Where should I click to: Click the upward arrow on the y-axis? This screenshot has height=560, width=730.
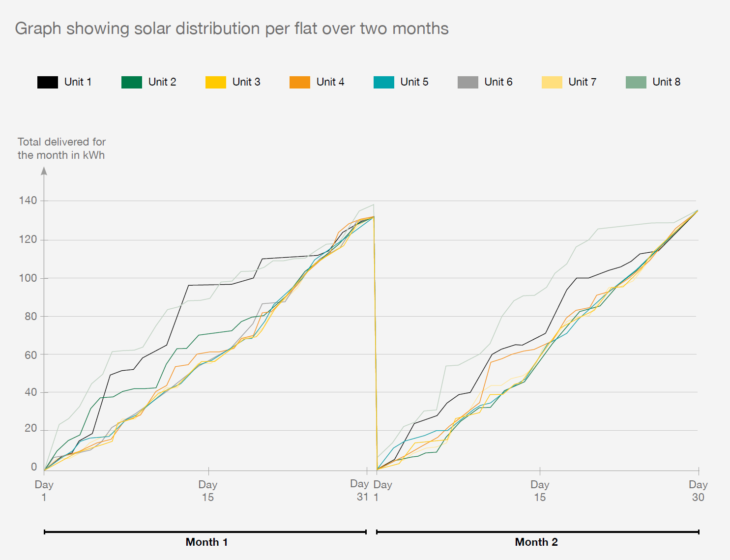pyautogui.click(x=44, y=171)
